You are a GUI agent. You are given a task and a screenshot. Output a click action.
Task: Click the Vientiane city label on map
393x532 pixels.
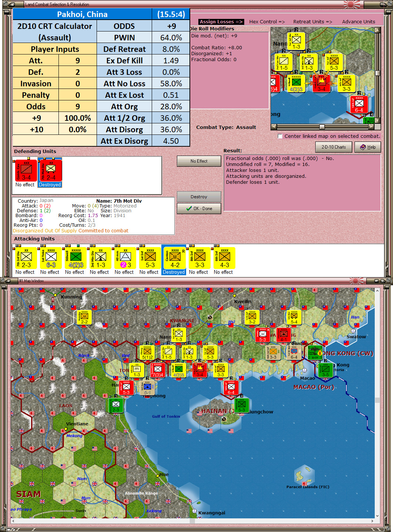click(x=77, y=424)
